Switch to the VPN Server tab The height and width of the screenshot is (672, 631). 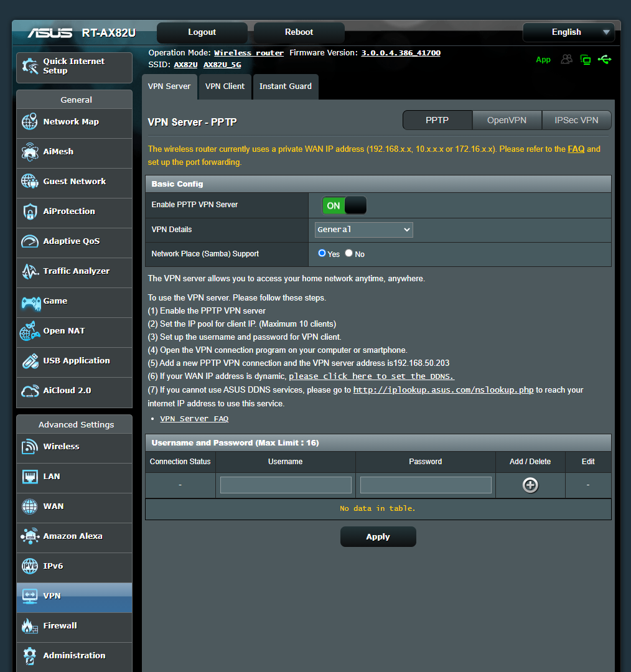pyautogui.click(x=169, y=86)
